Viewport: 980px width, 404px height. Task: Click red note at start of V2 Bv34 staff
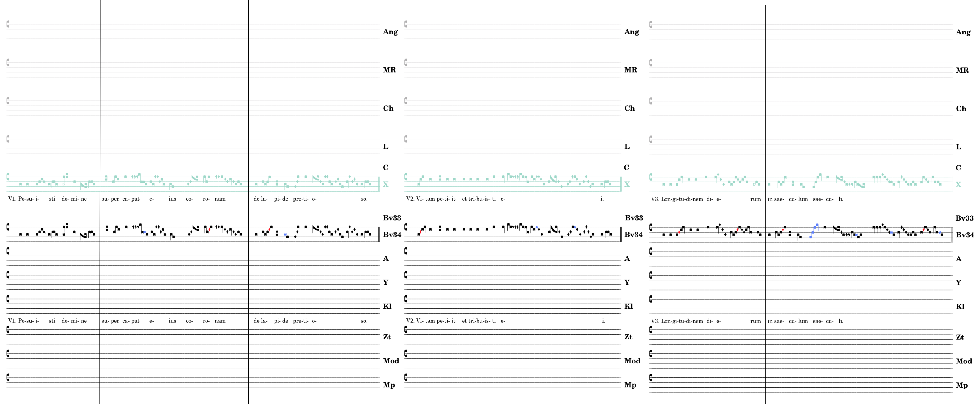click(x=420, y=232)
